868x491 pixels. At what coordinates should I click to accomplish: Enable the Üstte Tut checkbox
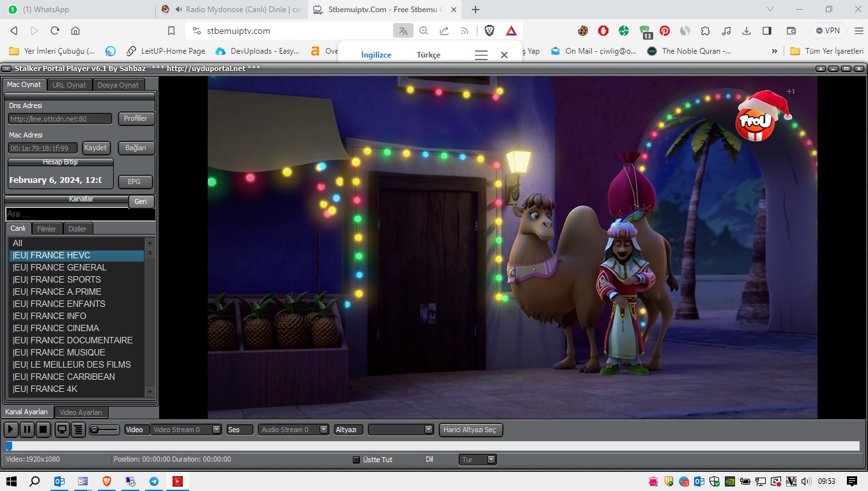click(x=357, y=460)
